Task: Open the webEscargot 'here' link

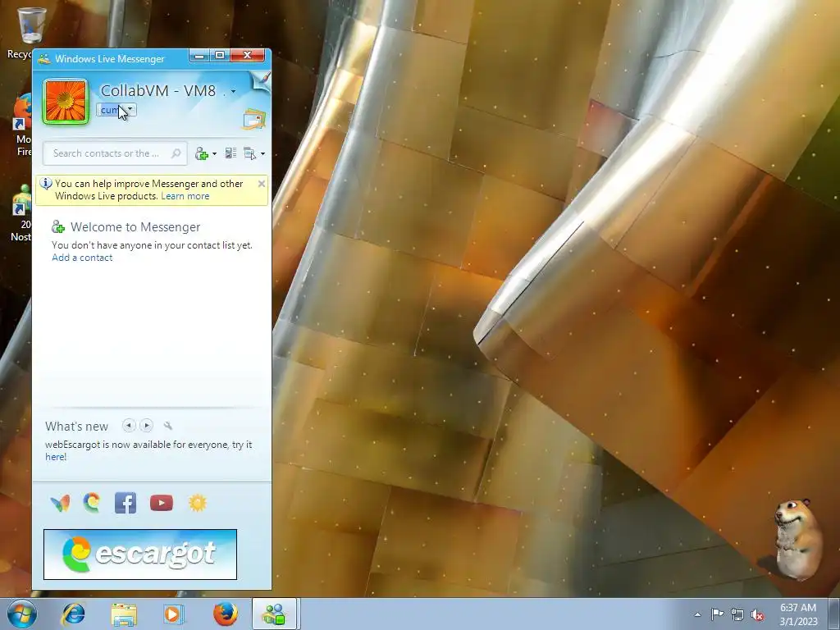Action: (56, 457)
